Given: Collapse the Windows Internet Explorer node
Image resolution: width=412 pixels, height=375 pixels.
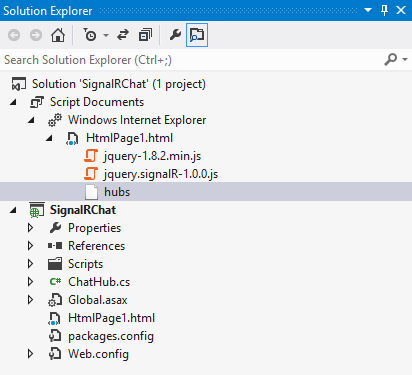Looking at the screenshot, I should (x=31, y=120).
